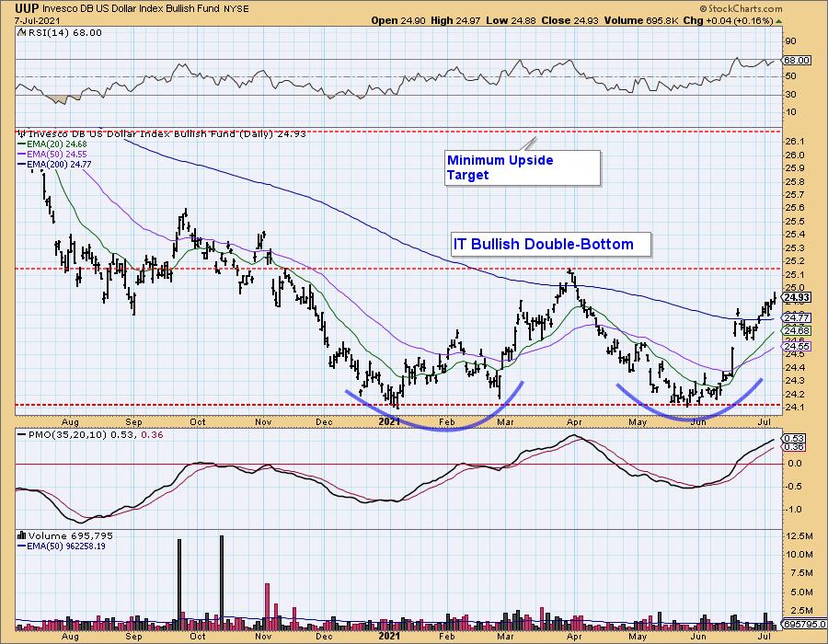Click the Chg +0.04 (+0.16%) header value
The height and width of the screenshot is (644, 828).
click(728, 20)
